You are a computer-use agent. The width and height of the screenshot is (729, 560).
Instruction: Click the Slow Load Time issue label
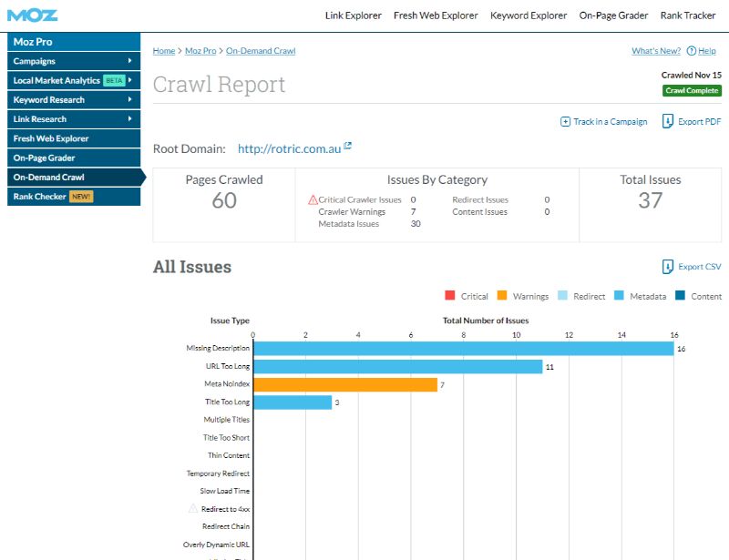tap(224, 491)
